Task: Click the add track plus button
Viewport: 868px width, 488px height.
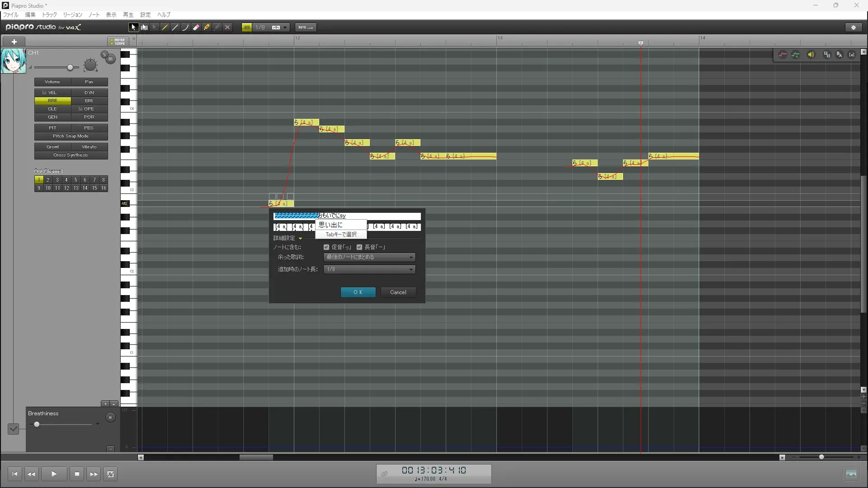Action: 14,42
